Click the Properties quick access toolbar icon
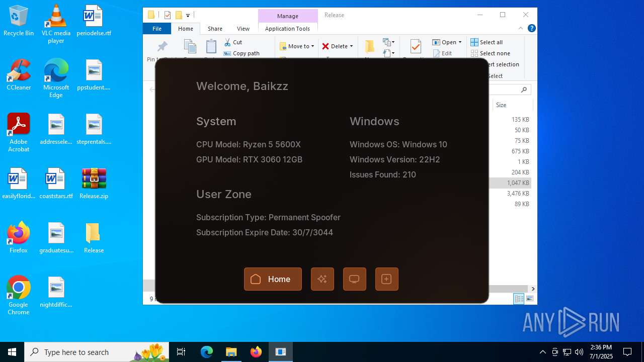The height and width of the screenshot is (362, 644). point(168,15)
